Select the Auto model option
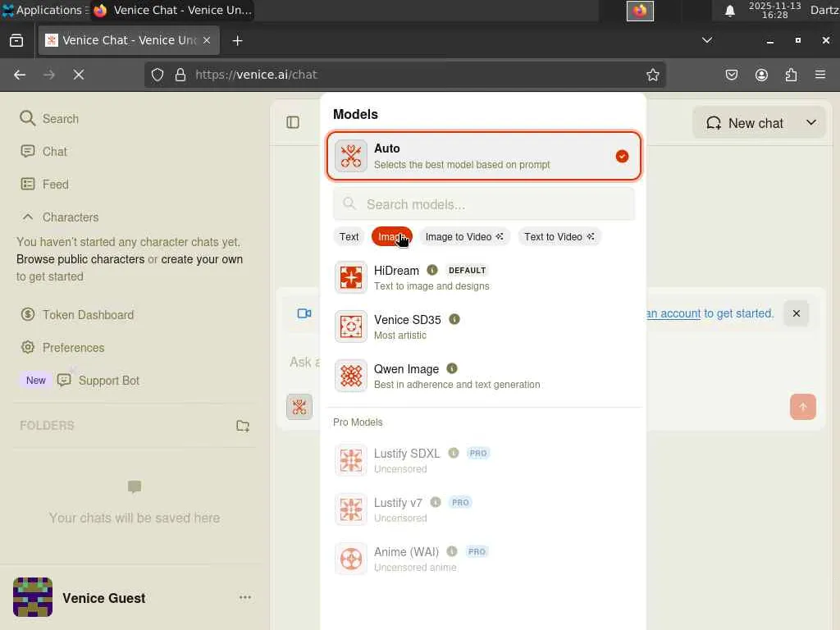This screenshot has width=840, height=630. coord(483,156)
